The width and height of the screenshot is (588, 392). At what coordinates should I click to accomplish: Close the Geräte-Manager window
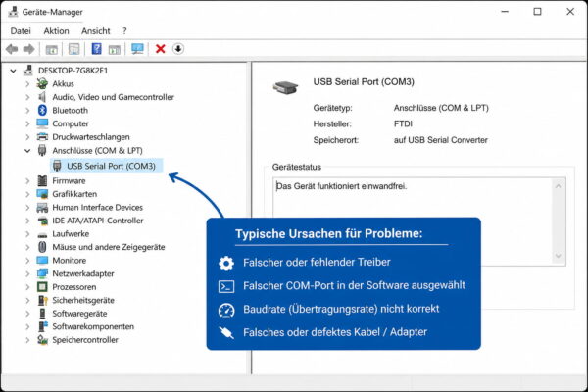pos(570,12)
